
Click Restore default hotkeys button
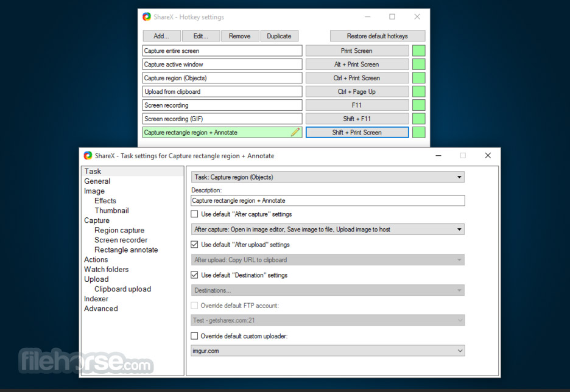[x=378, y=36]
